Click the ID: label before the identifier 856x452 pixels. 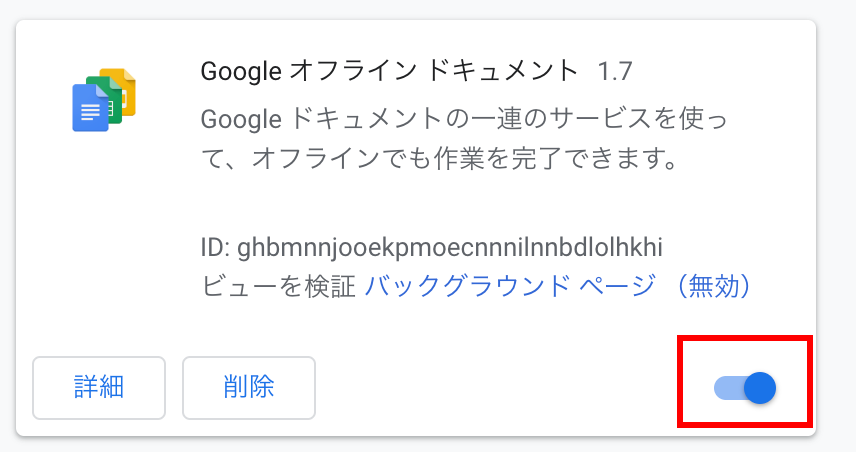pos(216,247)
